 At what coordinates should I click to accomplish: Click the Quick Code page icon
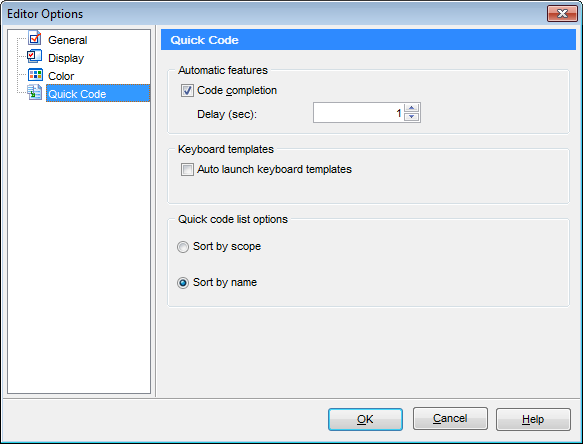pyautogui.click(x=35, y=92)
